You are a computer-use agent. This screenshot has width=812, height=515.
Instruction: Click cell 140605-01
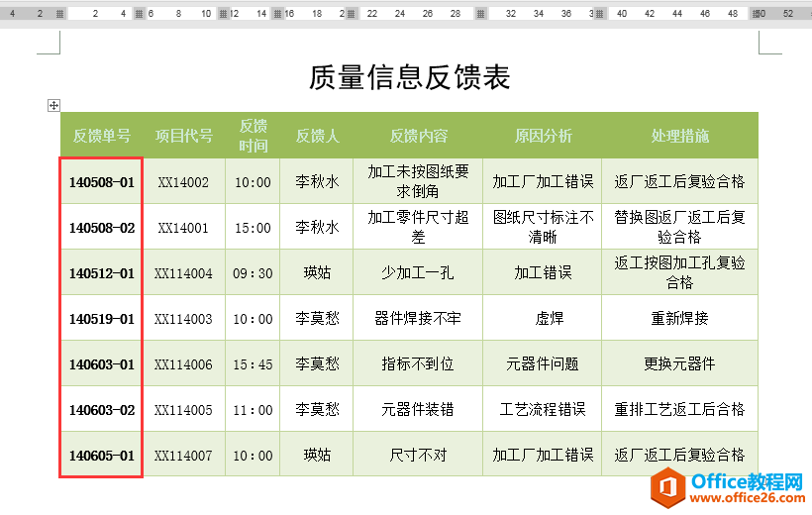[x=102, y=456]
